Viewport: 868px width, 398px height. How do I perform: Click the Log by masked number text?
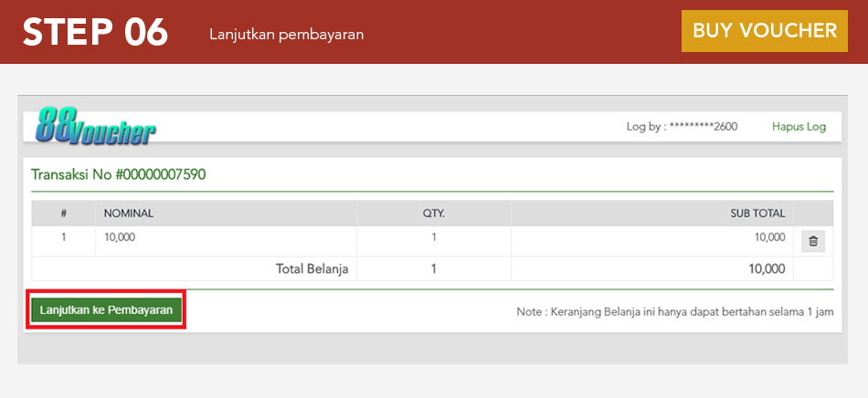[x=682, y=127]
